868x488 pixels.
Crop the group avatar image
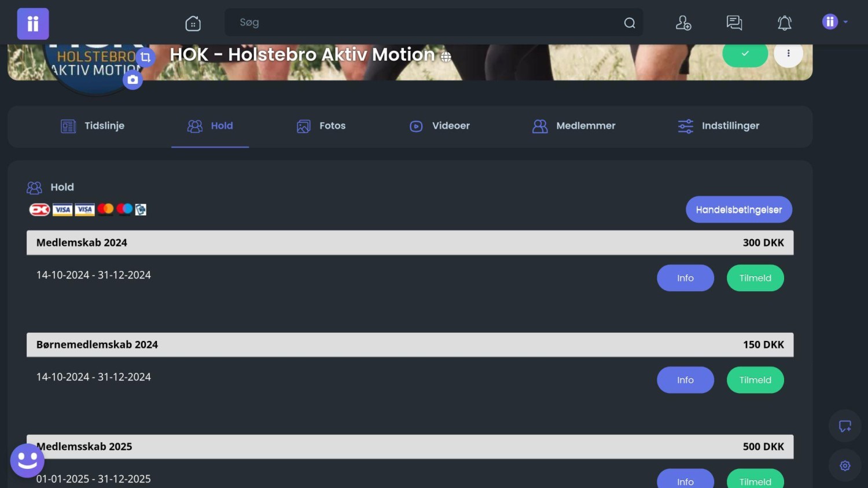coord(146,57)
